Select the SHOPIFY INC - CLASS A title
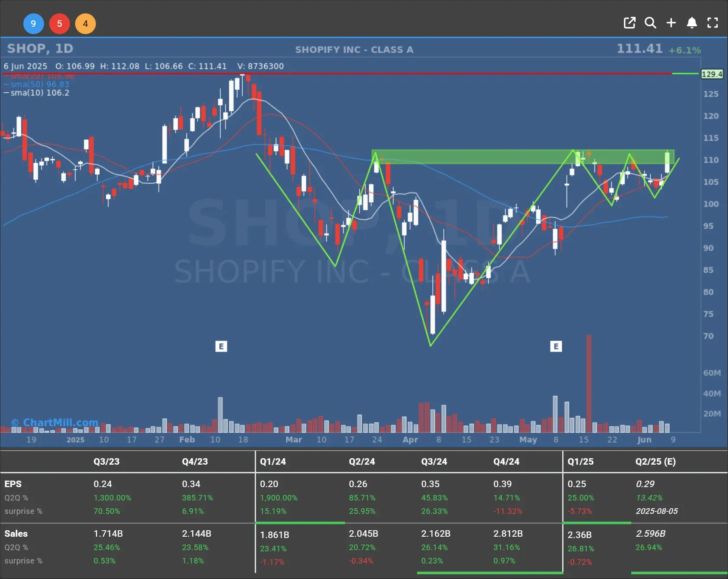 coord(355,50)
